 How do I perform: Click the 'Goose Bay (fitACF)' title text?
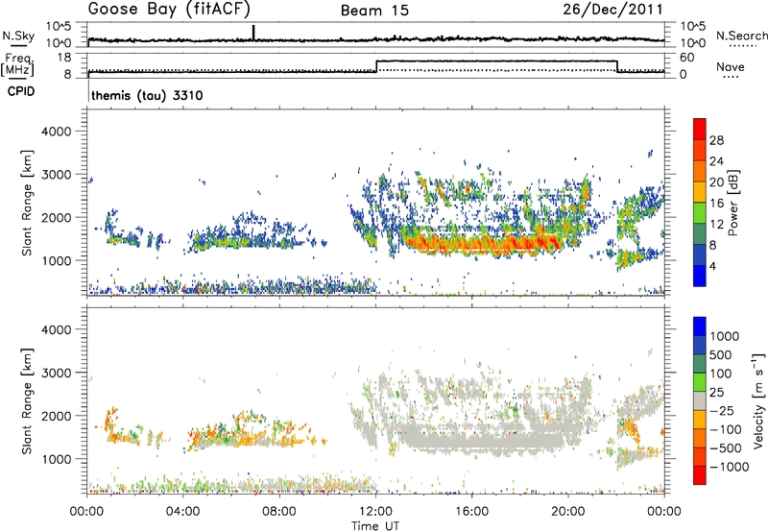tap(169, 10)
